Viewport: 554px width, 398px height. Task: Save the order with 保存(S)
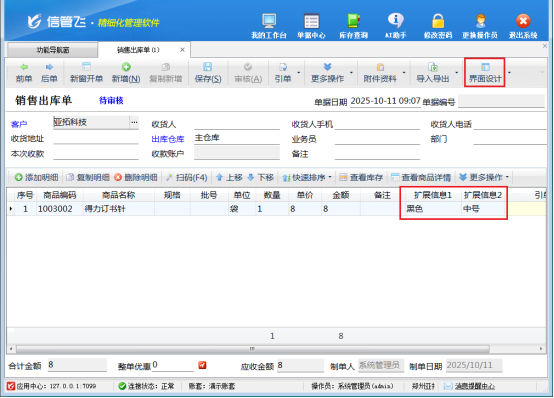[x=208, y=73]
